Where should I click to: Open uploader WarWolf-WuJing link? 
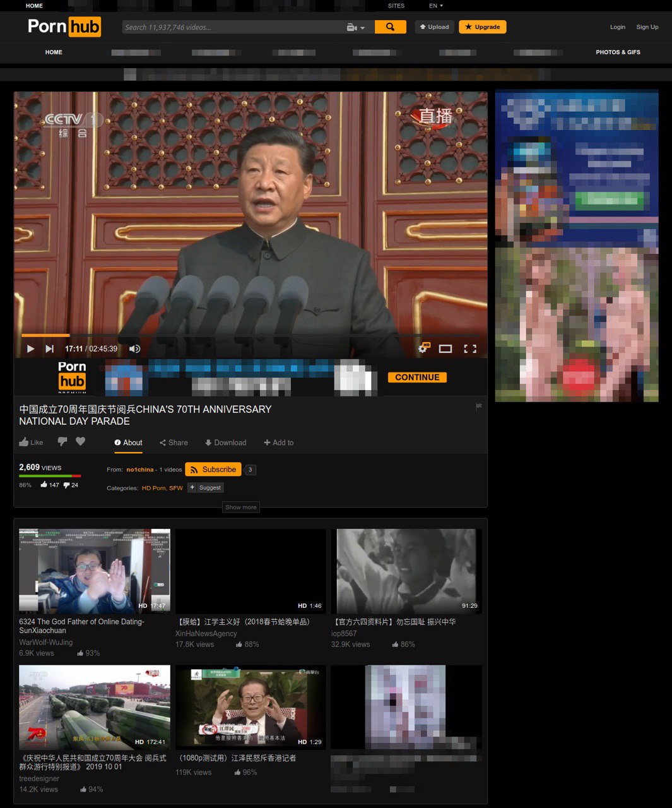pos(46,643)
